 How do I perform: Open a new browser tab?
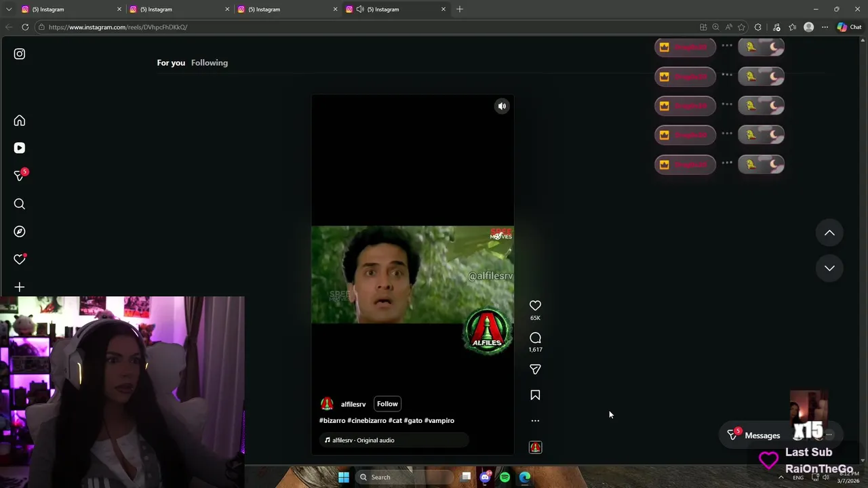pyautogui.click(x=460, y=9)
